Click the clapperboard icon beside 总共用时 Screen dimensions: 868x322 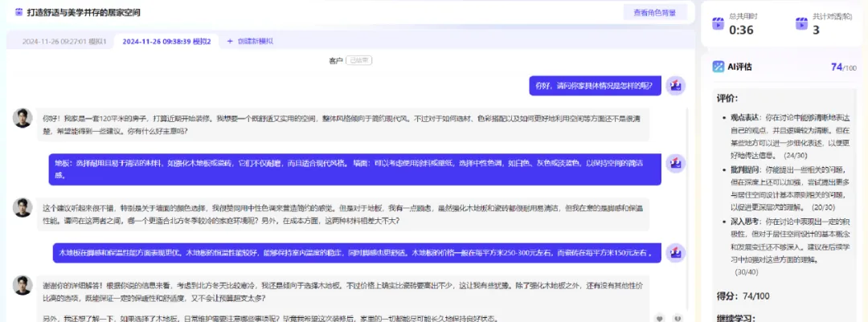click(x=718, y=24)
